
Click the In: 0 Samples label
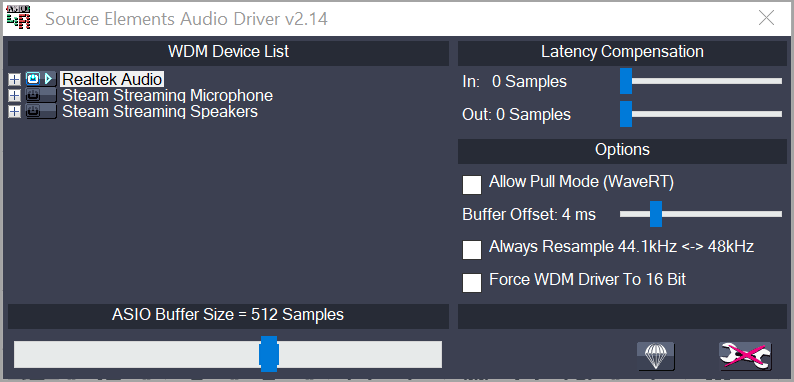click(x=514, y=82)
